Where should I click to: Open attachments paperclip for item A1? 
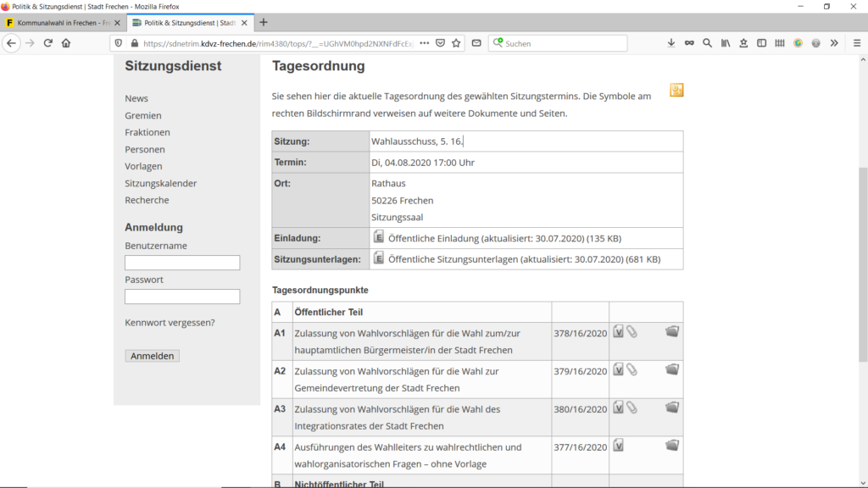[632, 331]
